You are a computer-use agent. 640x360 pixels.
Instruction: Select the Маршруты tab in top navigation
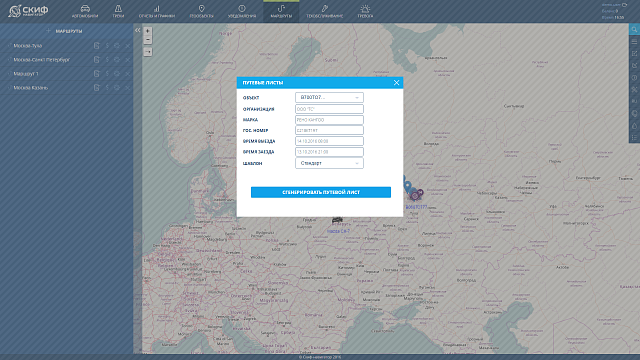click(x=281, y=11)
